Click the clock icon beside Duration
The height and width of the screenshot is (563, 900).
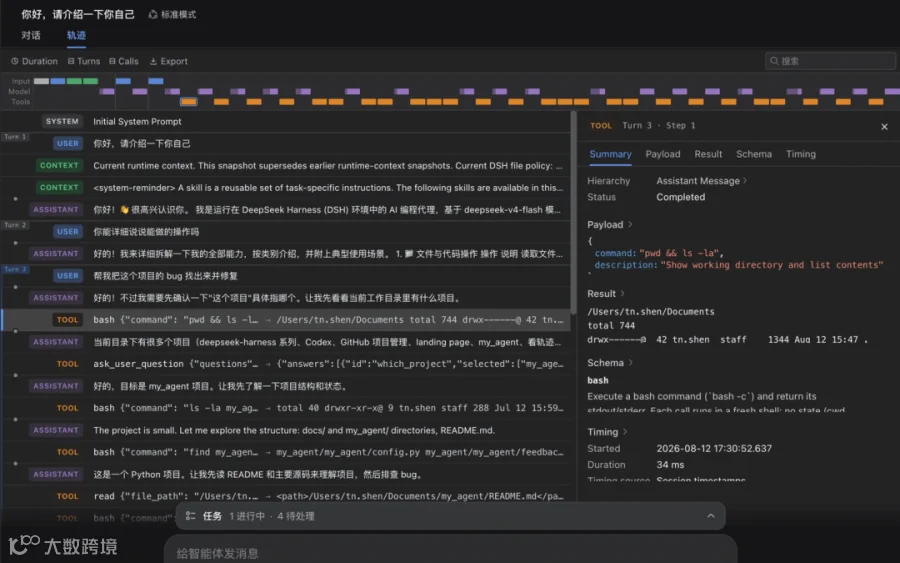tap(15, 61)
